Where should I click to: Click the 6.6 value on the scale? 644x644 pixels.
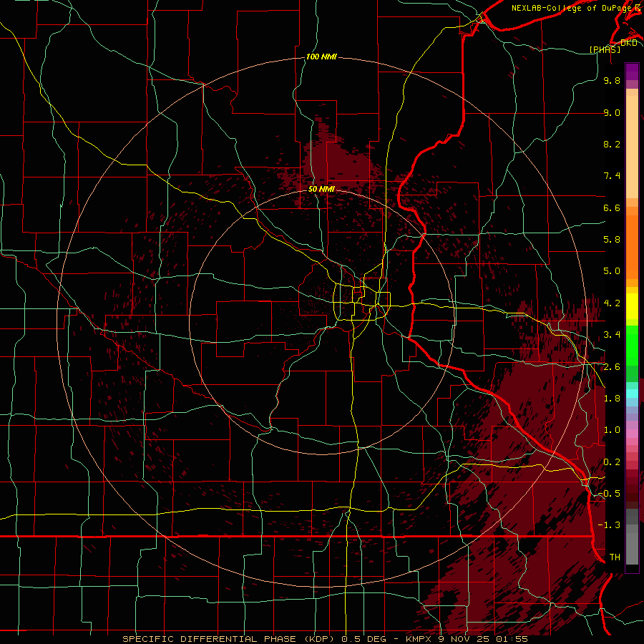(612, 208)
